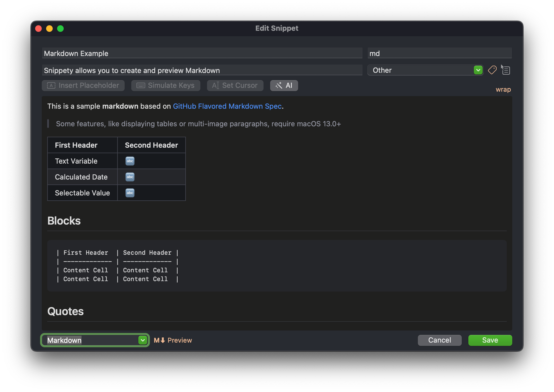Cancel editing the snippet

[x=440, y=340]
